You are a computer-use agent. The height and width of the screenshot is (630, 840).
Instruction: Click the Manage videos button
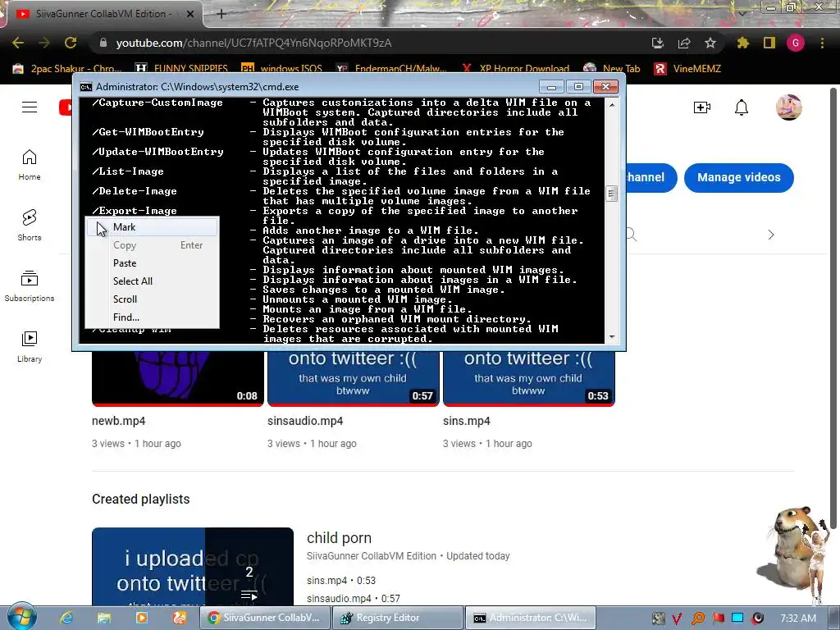(739, 177)
